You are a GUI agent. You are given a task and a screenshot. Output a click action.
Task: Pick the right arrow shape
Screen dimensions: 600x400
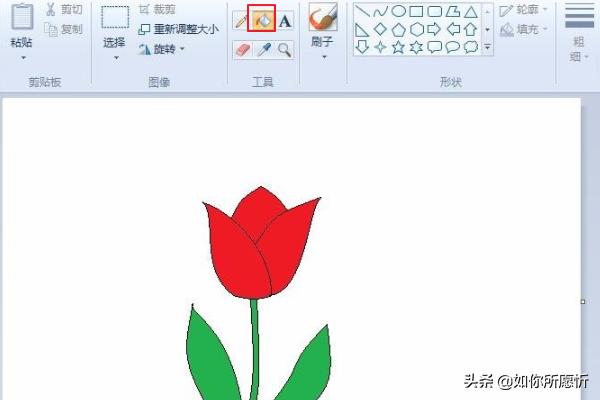(x=434, y=29)
